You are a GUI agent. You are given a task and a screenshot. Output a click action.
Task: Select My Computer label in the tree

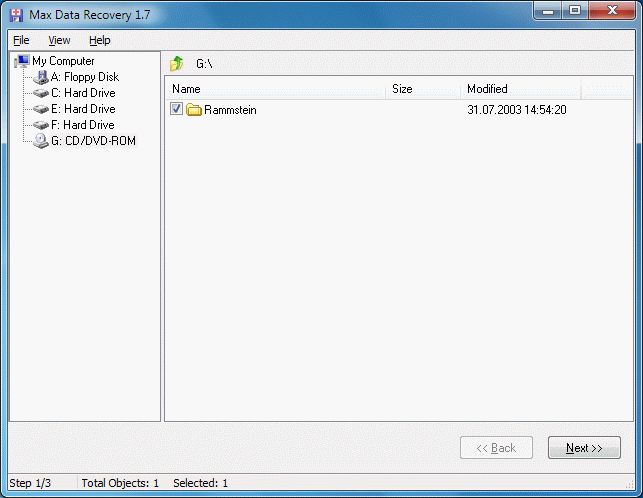click(63, 61)
